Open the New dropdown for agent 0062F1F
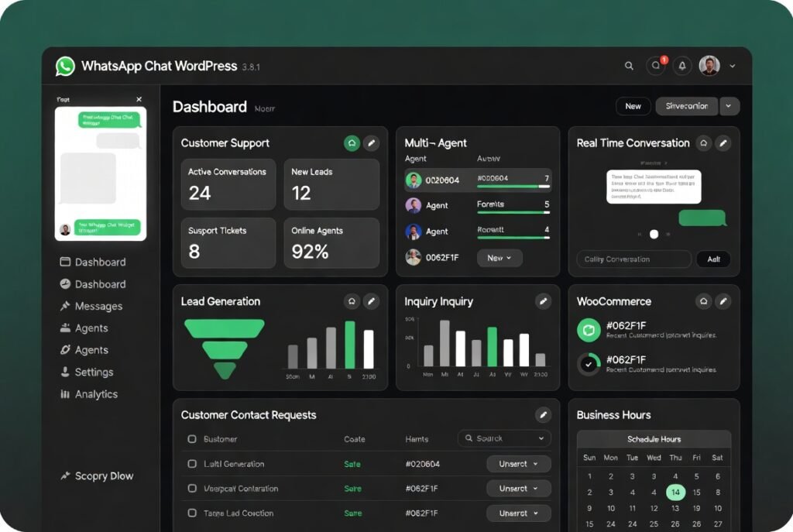Screen dimensions: 793x532 pyautogui.click(x=499, y=258)
